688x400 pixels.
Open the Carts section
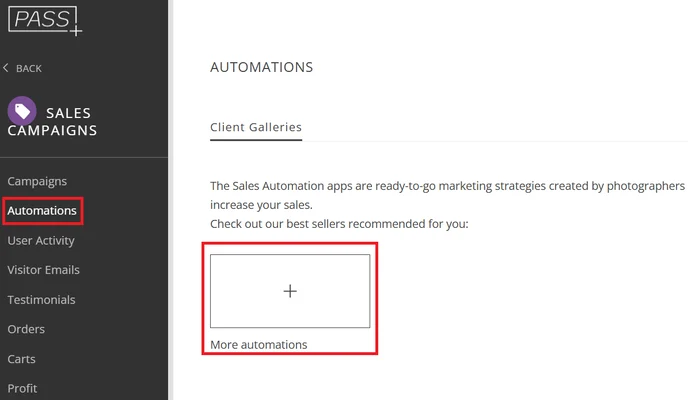point(23,358)
